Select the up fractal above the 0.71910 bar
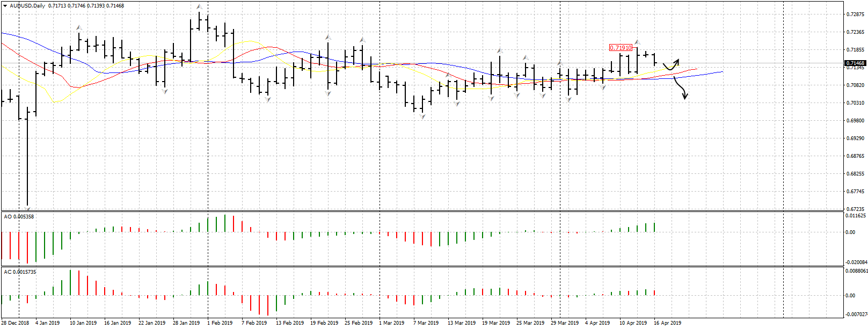Screen dimensions: 868x329 click(637, 41)
